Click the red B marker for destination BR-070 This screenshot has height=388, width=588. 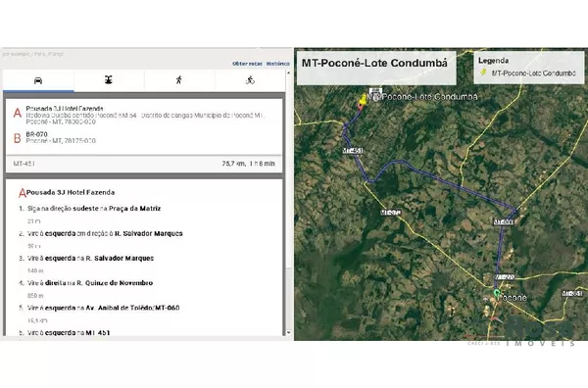[x=18, y=138]
